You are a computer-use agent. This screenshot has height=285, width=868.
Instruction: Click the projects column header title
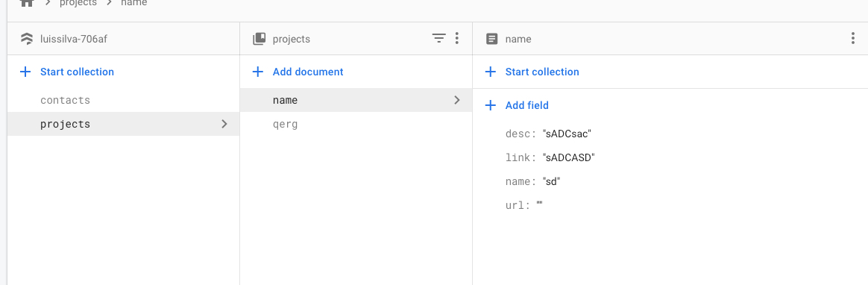(x=291, y=39)
